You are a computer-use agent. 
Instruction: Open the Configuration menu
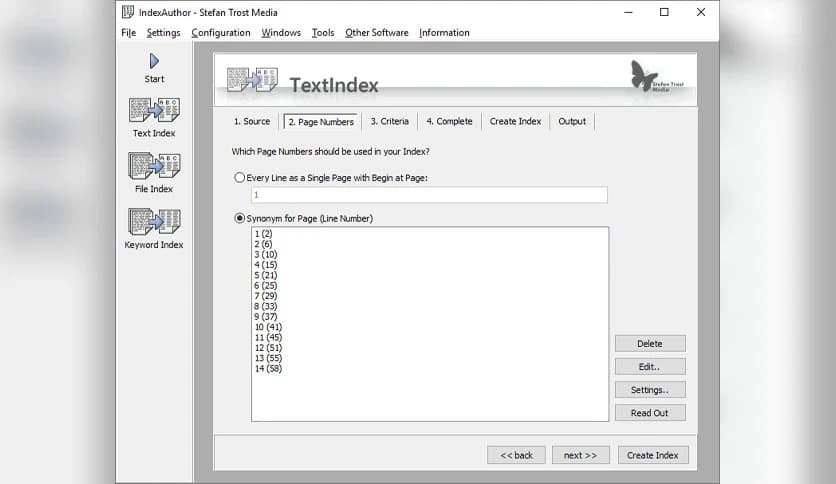click(221, 33)
